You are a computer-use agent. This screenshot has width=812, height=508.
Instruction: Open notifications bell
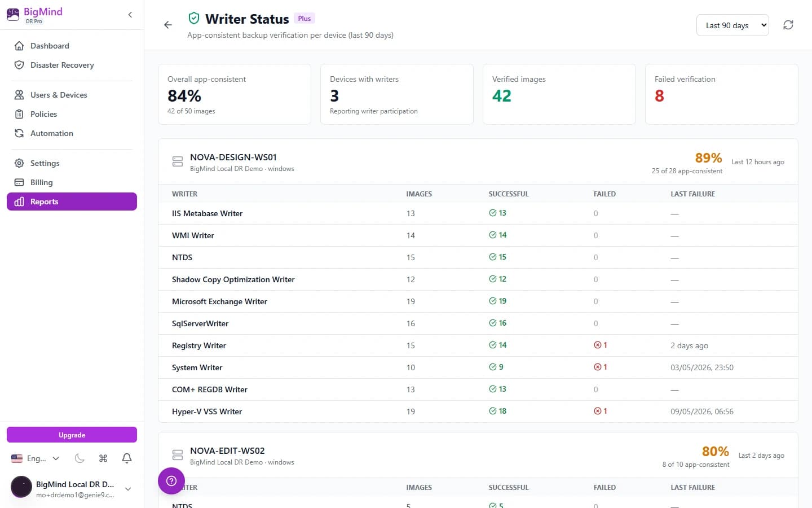pyautogui.click(x=127, y=458)
